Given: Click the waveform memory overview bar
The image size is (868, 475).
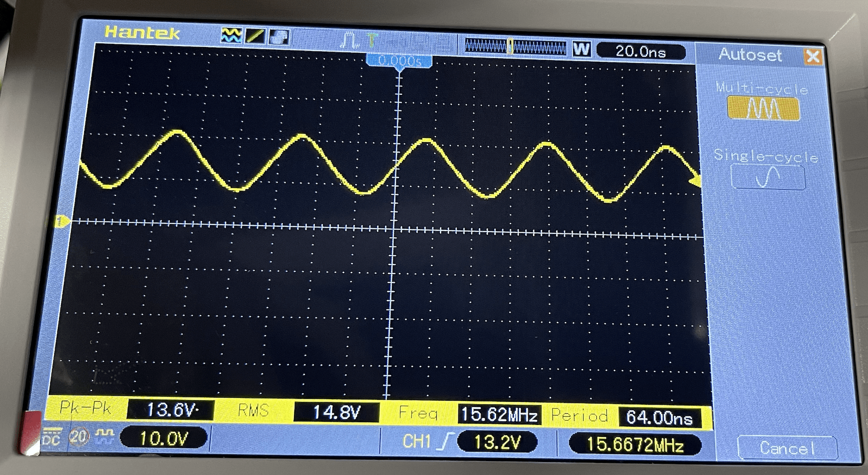Looking at the screenshot, I should pos(515,47).
